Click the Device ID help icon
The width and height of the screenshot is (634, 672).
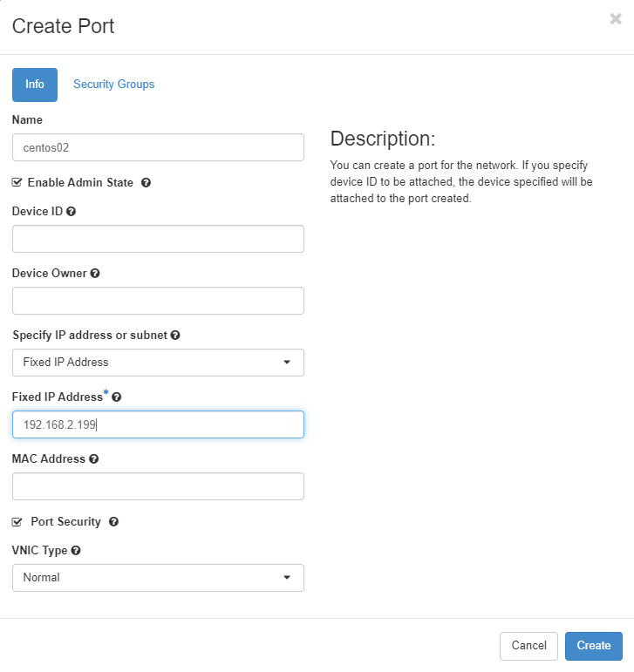(71, 211)
